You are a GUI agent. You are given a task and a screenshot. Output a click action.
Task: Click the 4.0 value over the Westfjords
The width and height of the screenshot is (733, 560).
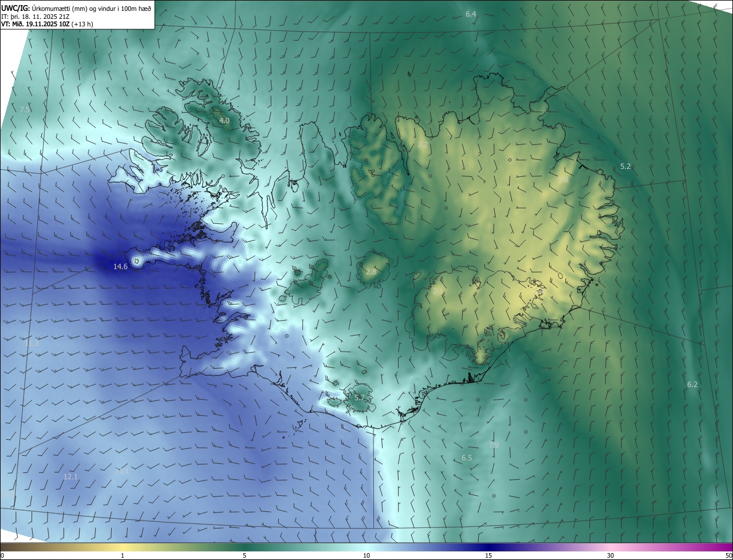click(x=224, y=121)
